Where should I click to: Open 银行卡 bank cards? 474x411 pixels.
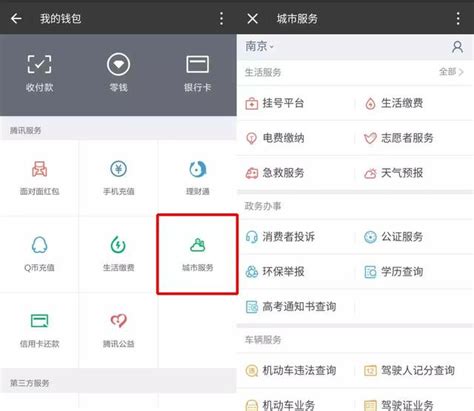(x=197, y=73)
